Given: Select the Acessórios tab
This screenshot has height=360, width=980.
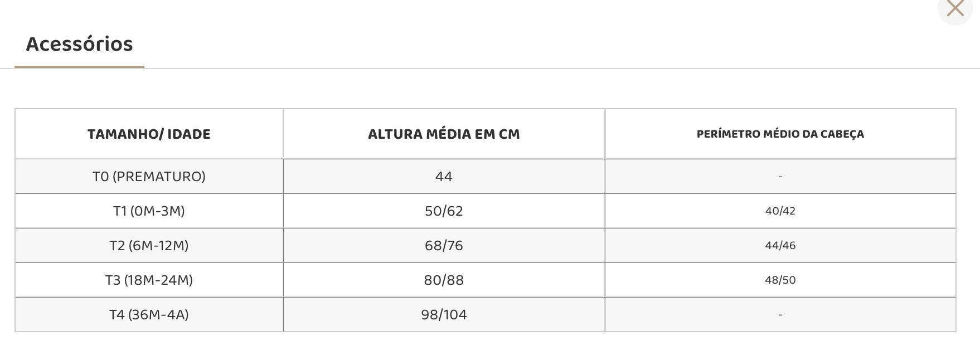Looking at the screenshot, I should pyautogui.click(x=79, y=44).
